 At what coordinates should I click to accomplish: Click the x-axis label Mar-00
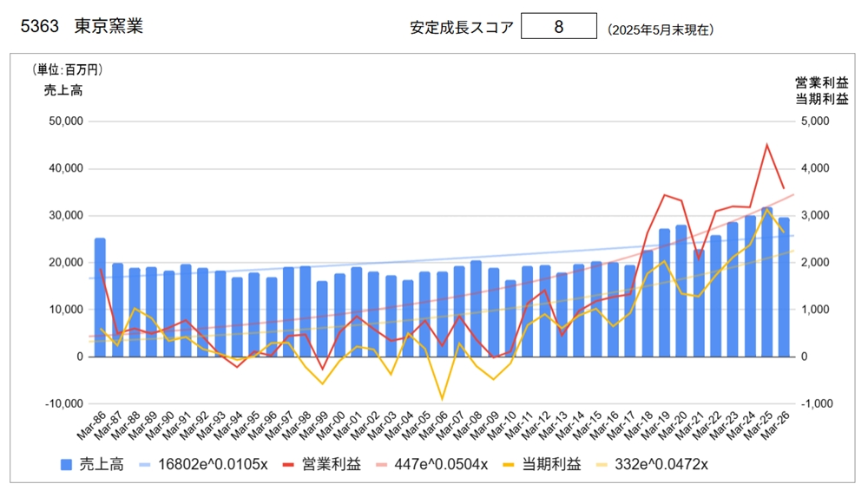click(331, 426)
